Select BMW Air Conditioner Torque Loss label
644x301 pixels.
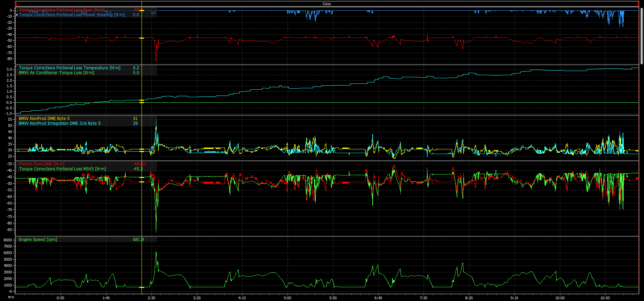tap(56, 73)
